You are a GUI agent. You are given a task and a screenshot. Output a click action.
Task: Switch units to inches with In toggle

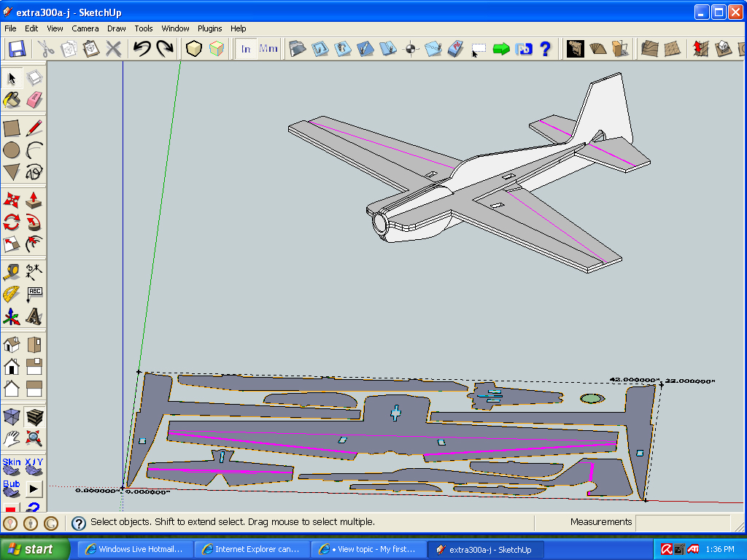(246, 49)
